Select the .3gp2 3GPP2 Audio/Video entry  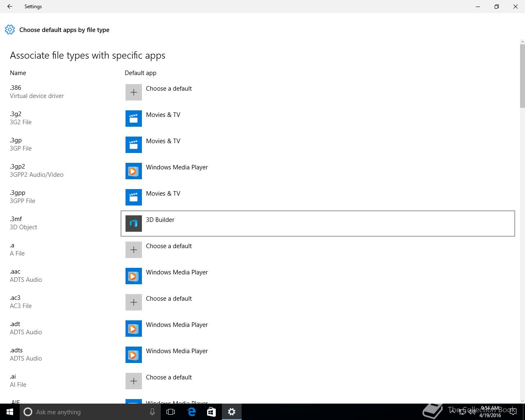37,171
